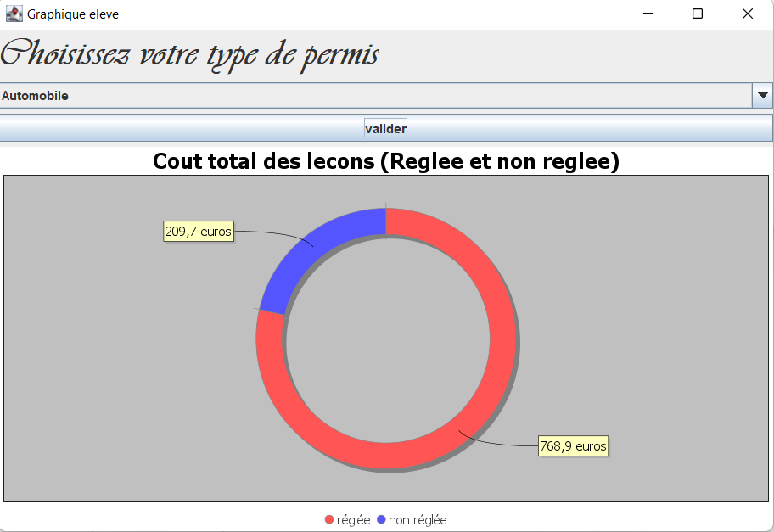
Task: Click the "non réglée" legend text
Action: [418, 520]
